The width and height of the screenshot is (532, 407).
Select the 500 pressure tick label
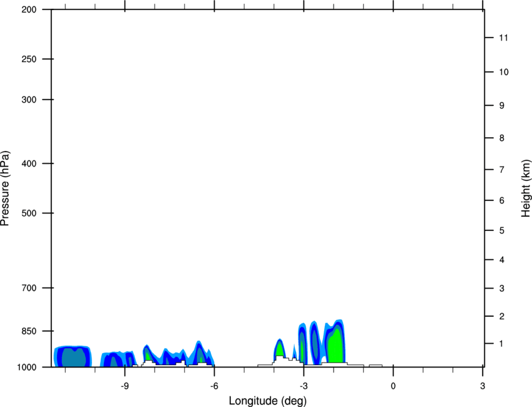tap(29, 213)
